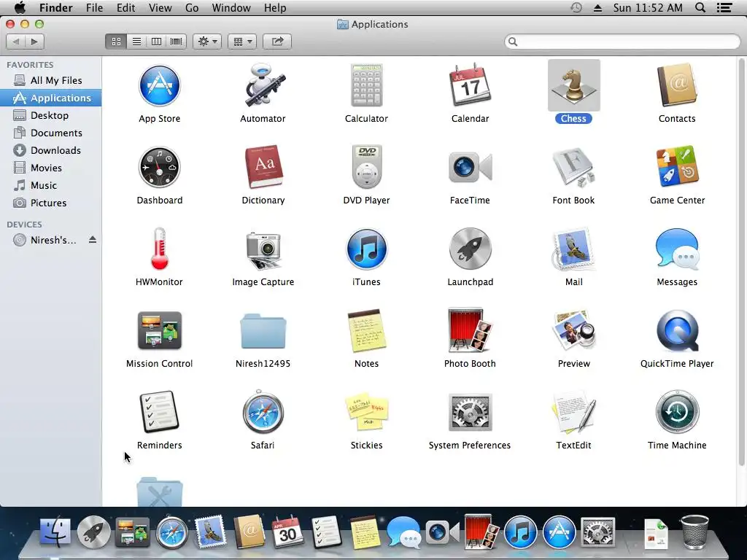Select the Calendar app icon

(470, 86)
